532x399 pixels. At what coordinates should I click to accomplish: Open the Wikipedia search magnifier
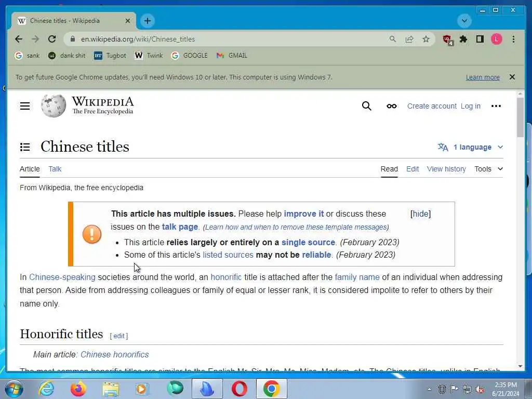tap(366, 106)
